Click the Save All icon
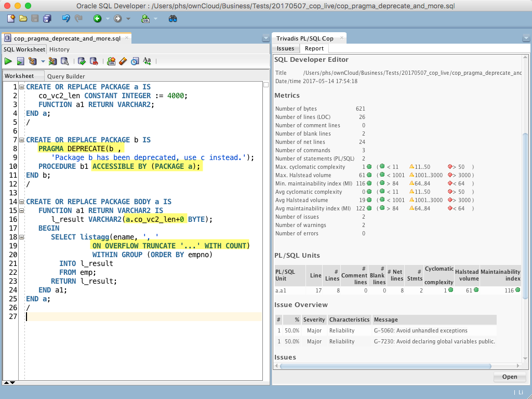This screenshot has width=532, height=399. [x=47, y=19]
